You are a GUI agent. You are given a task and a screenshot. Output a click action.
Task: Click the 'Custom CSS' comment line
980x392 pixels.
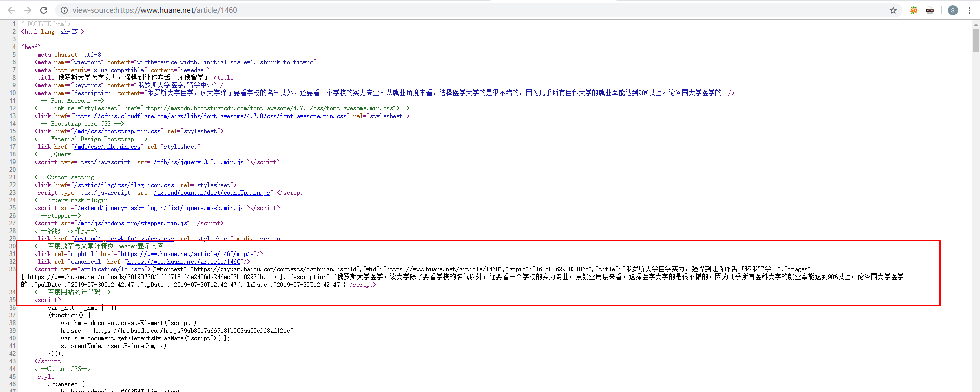[x=62, y=369]
